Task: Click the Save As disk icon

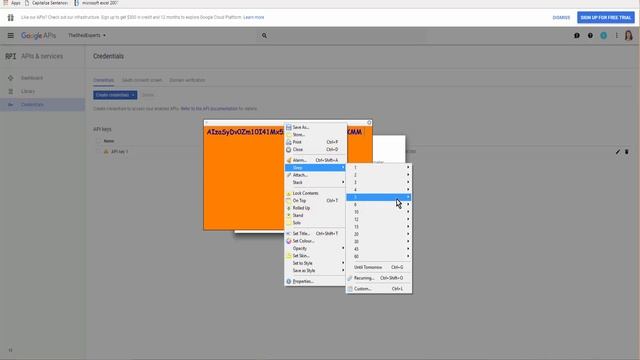Action: pos(289,127)
